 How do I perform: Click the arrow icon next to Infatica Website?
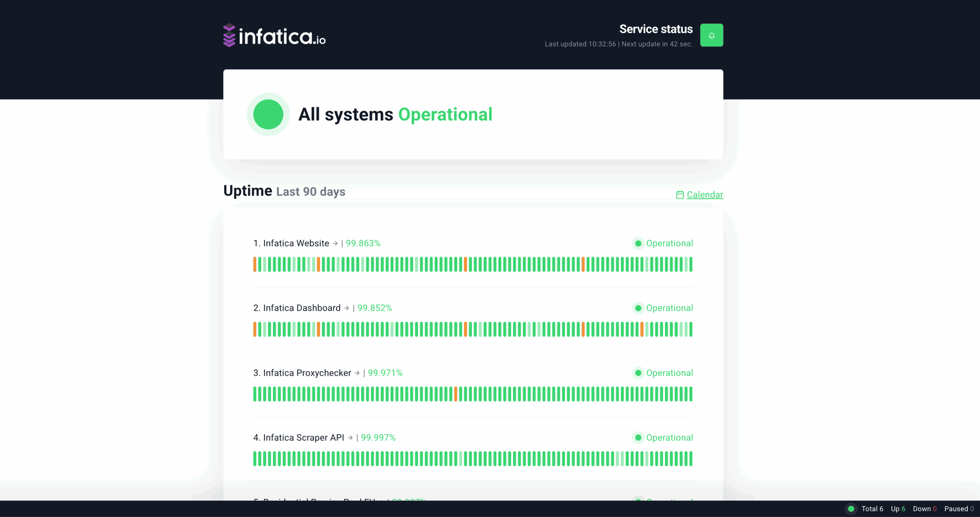coord(335,243)
